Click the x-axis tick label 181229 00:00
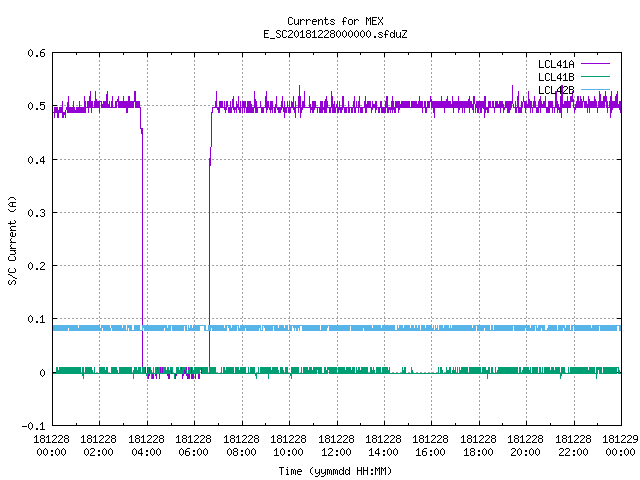640x480 pixels. [x=620, y=446]
